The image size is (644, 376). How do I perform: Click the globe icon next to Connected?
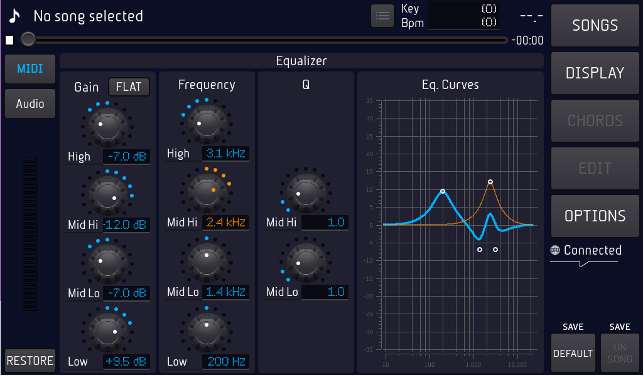click(x=555, y=250)
